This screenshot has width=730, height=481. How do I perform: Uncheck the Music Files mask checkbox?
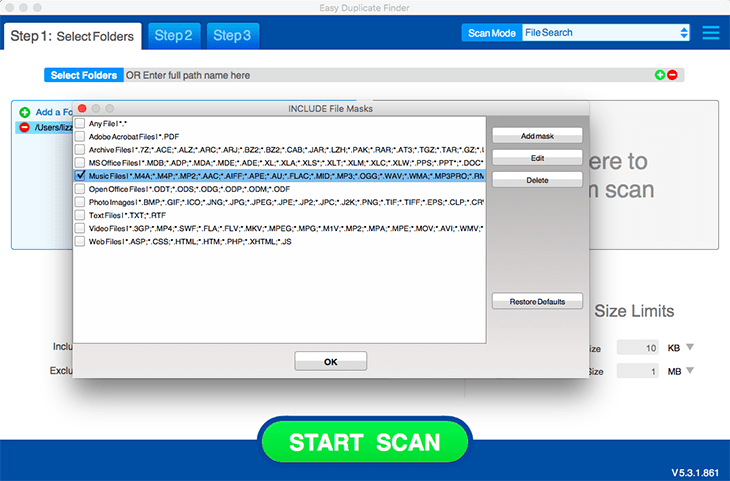pyautogui.click(x=80, y=176)
